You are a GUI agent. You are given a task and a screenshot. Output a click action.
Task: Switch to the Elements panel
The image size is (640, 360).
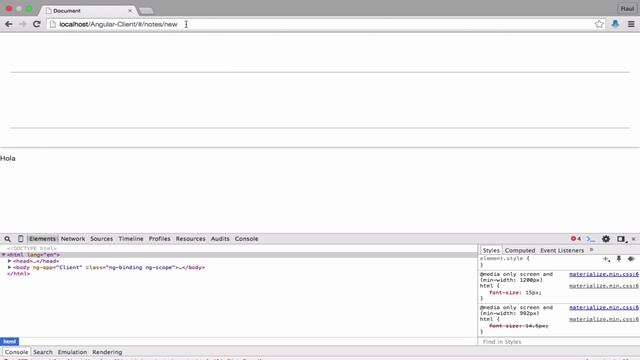point(42,239)
